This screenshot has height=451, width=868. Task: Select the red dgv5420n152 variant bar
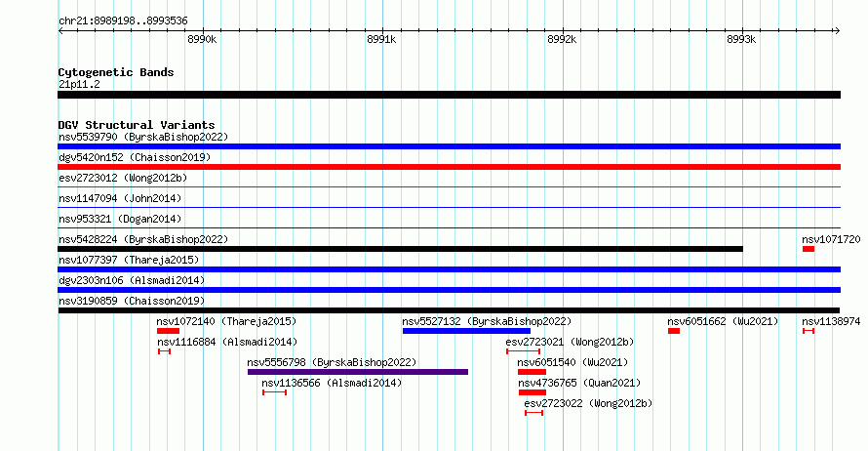tap(449, 167)
